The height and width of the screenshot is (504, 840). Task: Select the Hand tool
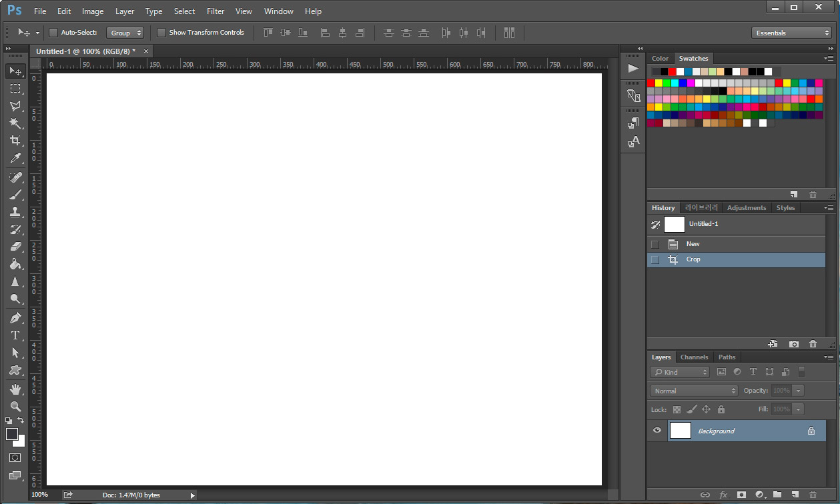coord(15,389)
